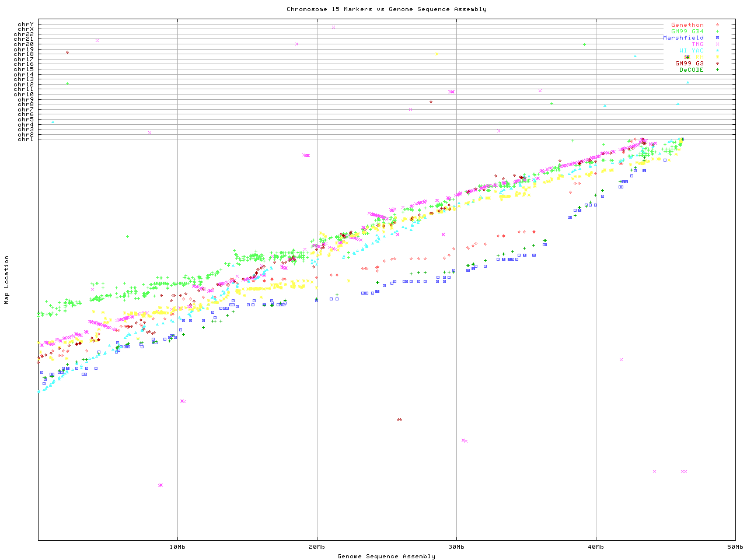747x560 pixels.
Task: Click the 30Mb x-axis tick label
Action: (456, 547)
